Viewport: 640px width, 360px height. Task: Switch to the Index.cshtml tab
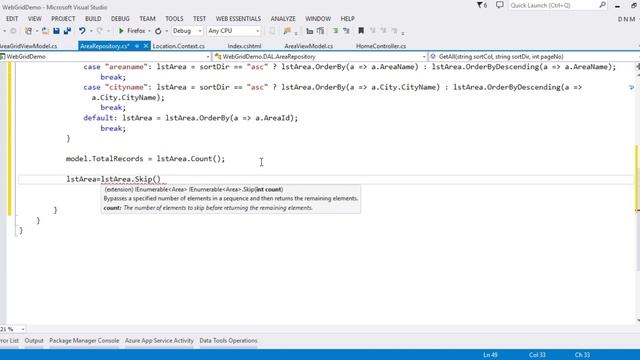point(244,46)
